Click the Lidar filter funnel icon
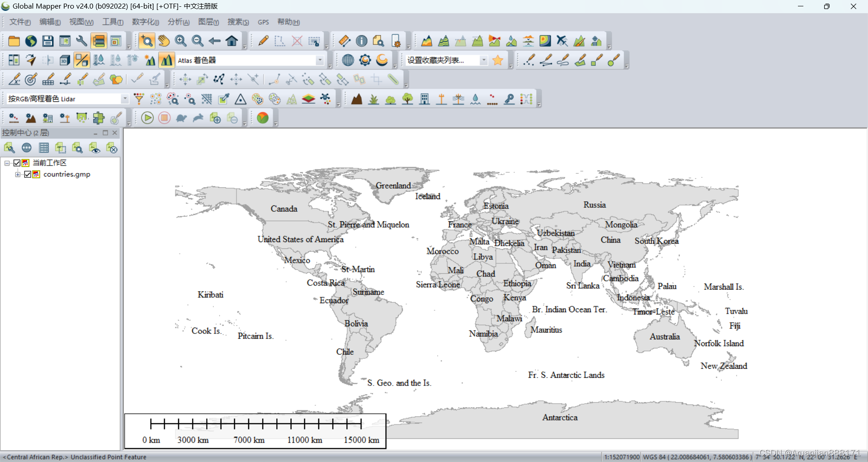This screenshot has width=868, height=462. pos(139,99)
